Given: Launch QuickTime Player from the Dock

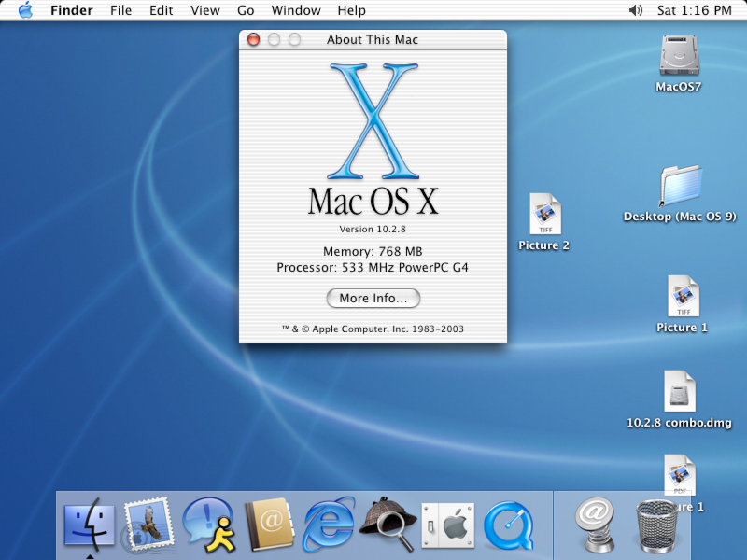Looking at the screenshot, I should pyautogui.click(x=508, y=525).
